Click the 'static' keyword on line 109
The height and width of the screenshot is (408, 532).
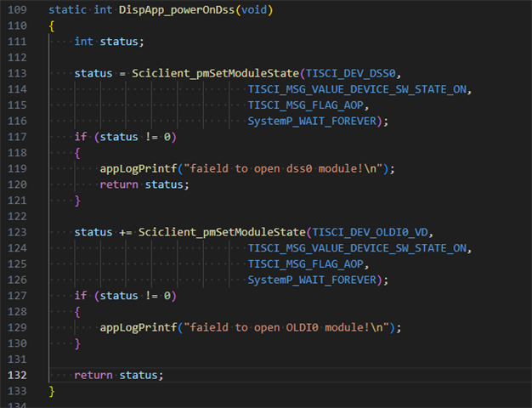point(67,10)
